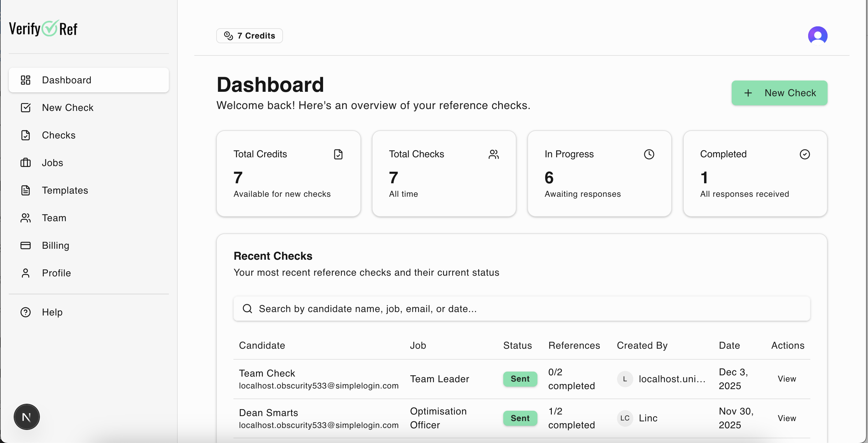
Task: Click the LC avatar beside Linc
Action: pyautogui.click(x=625, y=418)
